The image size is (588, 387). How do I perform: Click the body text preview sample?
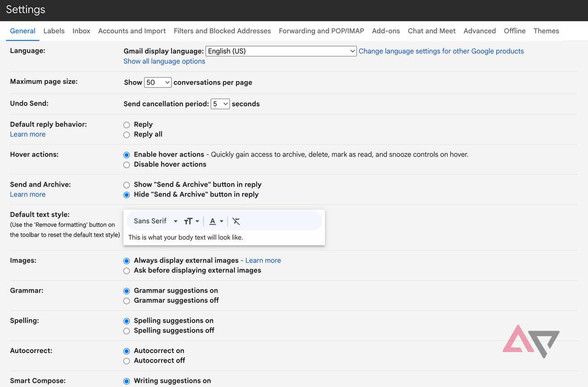186,238
